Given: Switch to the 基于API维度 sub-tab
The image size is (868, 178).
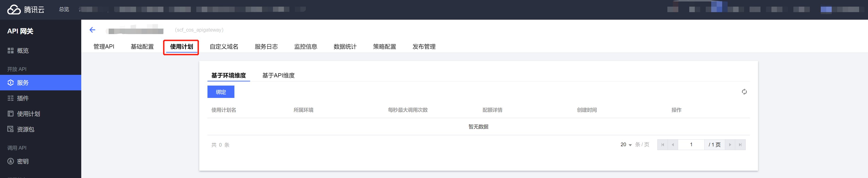Looking at the screenshot, I should click(x=278, y=75).
